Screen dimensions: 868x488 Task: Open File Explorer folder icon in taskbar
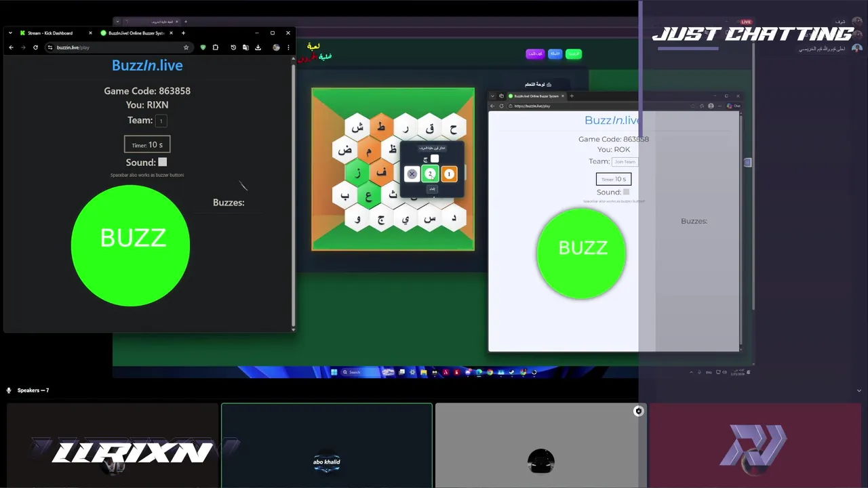(424, 372)
